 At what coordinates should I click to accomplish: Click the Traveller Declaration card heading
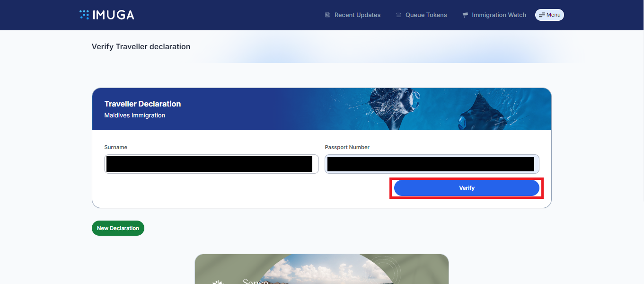point(142,104)
